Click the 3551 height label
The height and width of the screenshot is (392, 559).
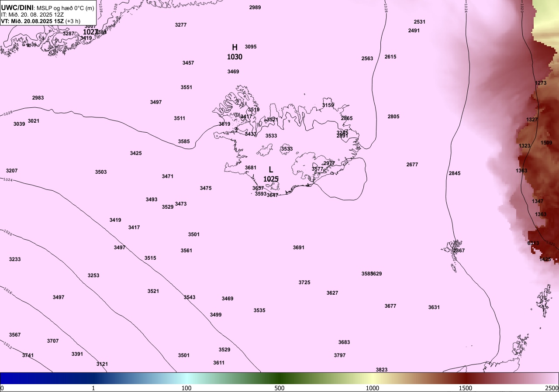coord(186,87)
